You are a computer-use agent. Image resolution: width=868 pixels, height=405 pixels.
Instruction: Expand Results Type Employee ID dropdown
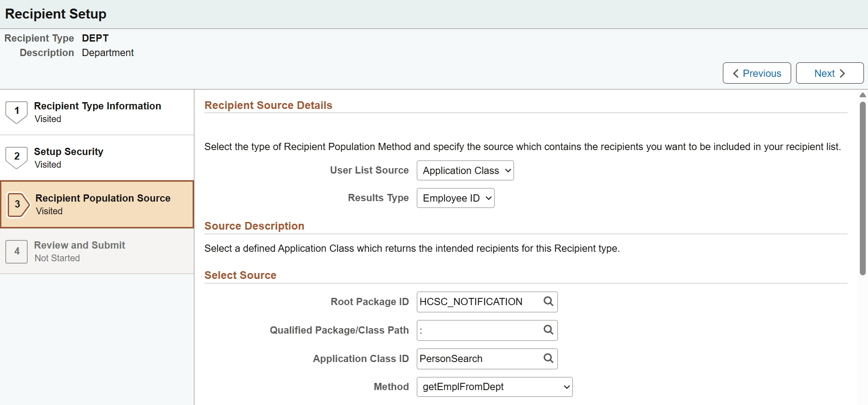tap(455, 198)
